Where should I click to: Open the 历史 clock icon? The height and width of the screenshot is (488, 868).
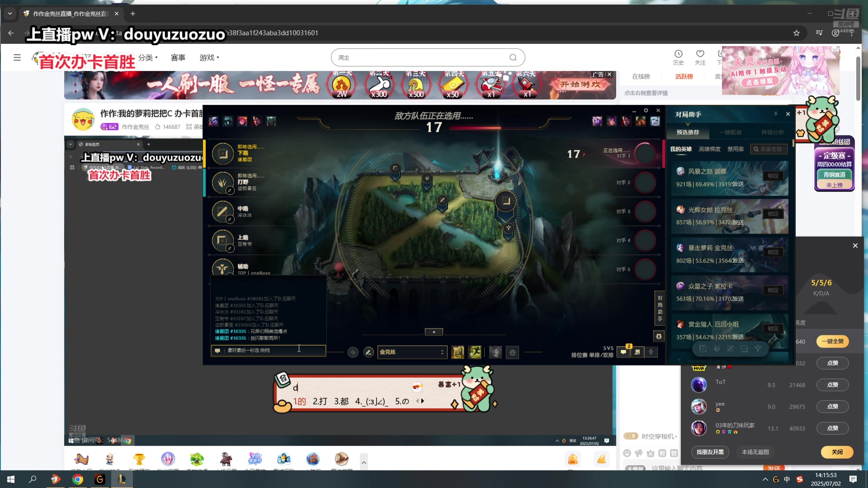[678, 57]
